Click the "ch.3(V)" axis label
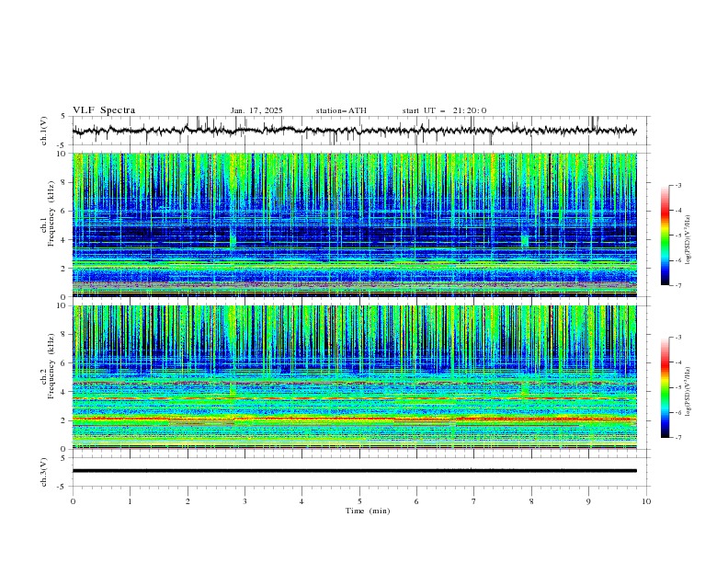 click(x=44, y=472)
